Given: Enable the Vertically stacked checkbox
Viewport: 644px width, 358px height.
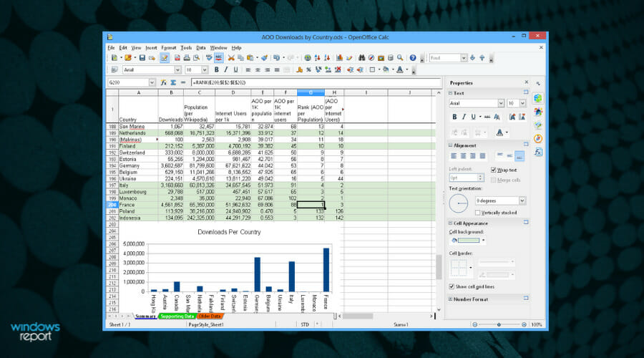Looking at the screenshot, I should point(477,213).
